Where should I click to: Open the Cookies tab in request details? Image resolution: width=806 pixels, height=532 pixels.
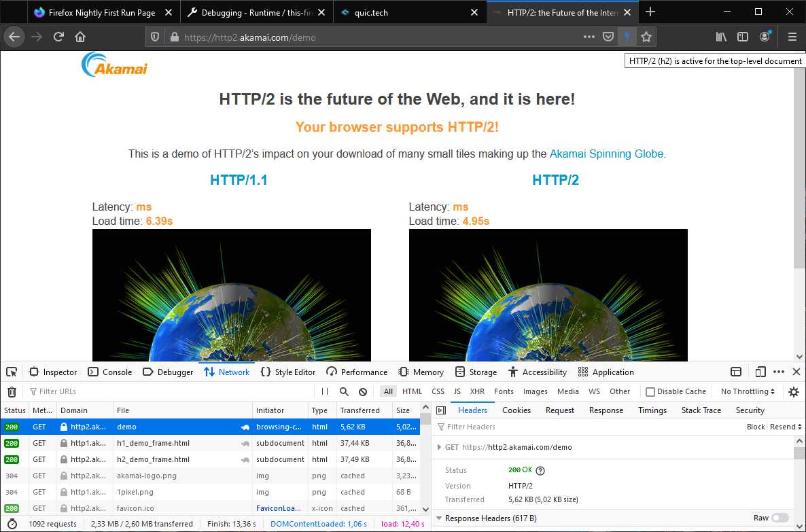click(x=516, y=410)
